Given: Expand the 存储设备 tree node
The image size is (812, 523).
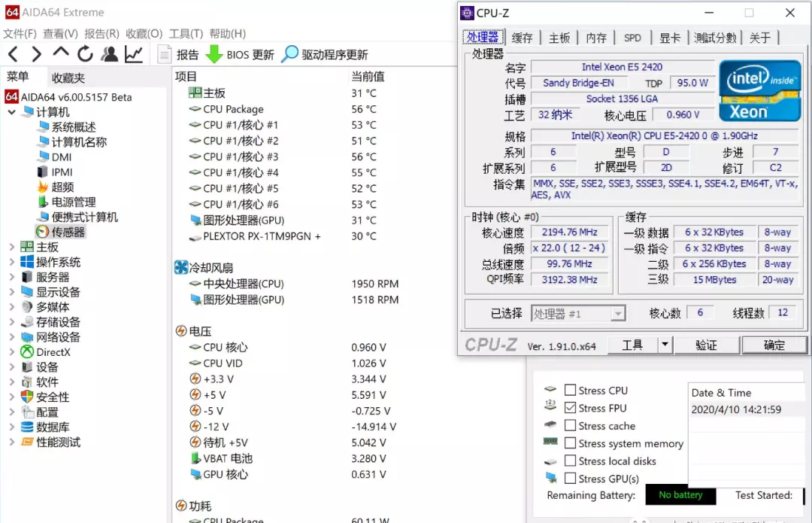Looking at the screenshot, I should (11, 322).
